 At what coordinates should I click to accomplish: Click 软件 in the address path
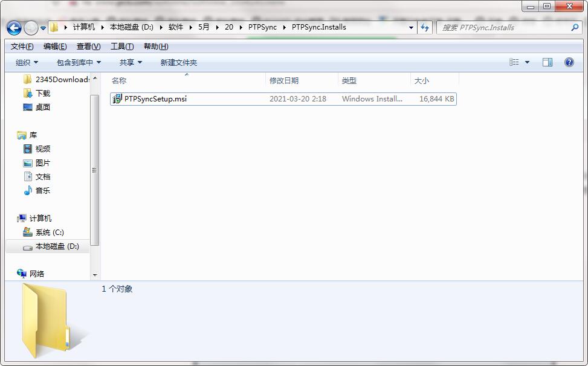point(176,27)
